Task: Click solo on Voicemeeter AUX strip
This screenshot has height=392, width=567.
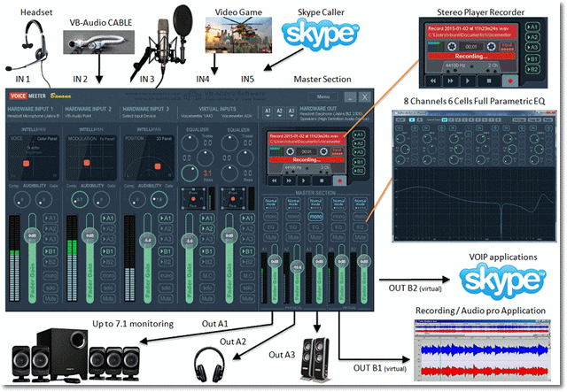Action: coord(247,288)
